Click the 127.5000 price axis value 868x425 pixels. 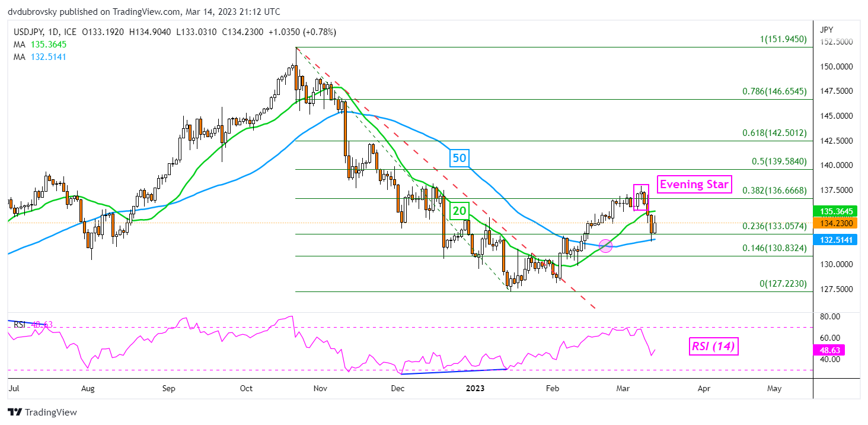[837, 289]
